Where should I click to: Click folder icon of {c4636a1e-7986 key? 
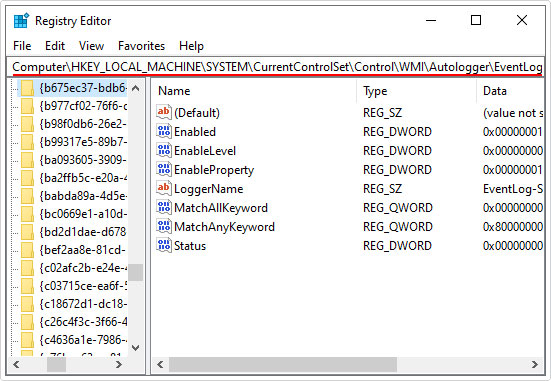click(27, 340)
